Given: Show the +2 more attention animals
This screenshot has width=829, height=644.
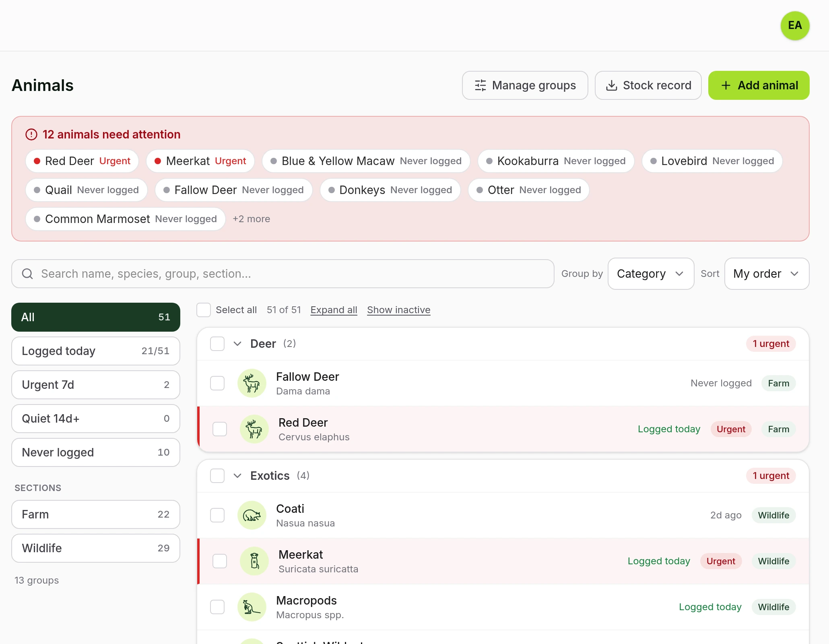Looking at the screenshot, I should pyautogui.click(x=252, y=219).
